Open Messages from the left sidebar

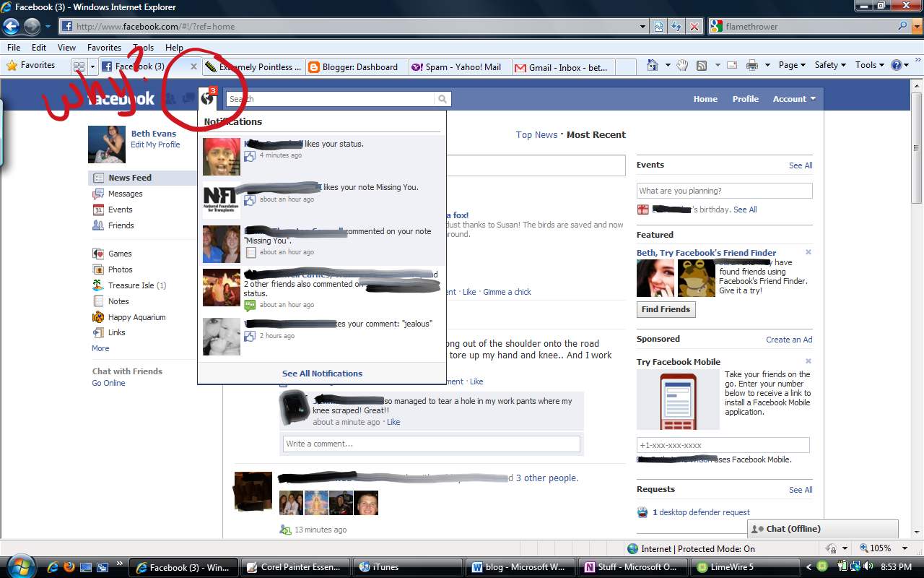(x=125, y=194)
